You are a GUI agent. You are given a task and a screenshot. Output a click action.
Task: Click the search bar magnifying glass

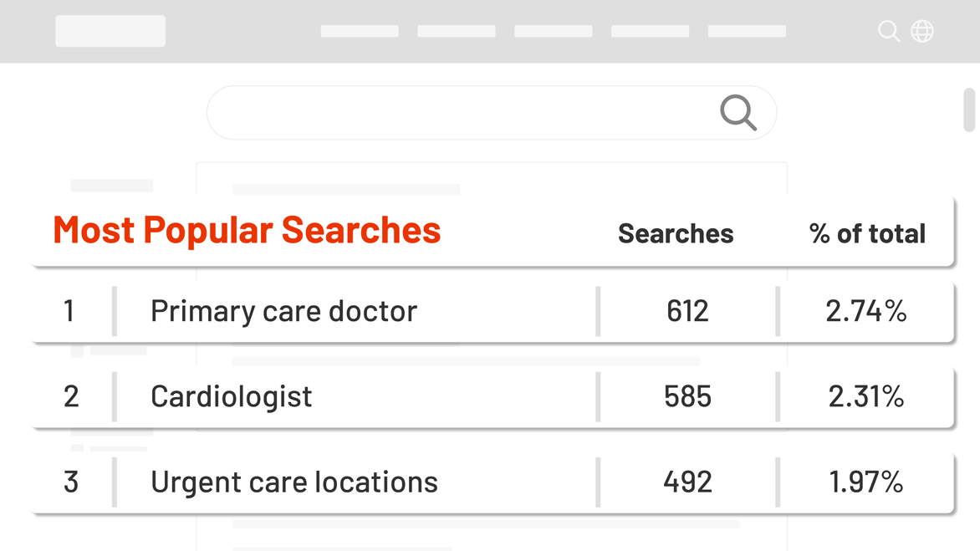[738, 112]
